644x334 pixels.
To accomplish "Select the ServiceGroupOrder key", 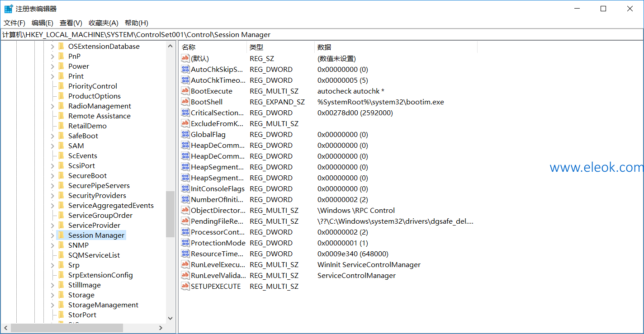I will pyautogui.click(x=100, y=215).
